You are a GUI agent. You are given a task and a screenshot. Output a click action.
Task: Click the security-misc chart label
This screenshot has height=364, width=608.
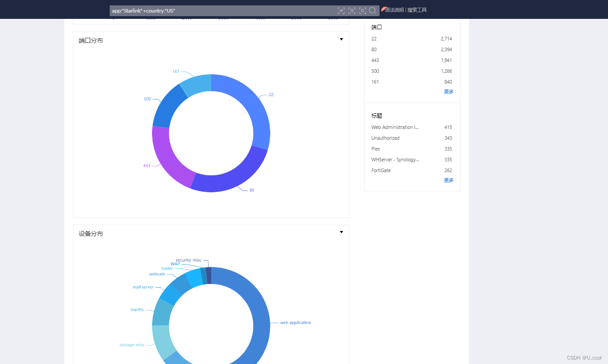click(188, 260)
